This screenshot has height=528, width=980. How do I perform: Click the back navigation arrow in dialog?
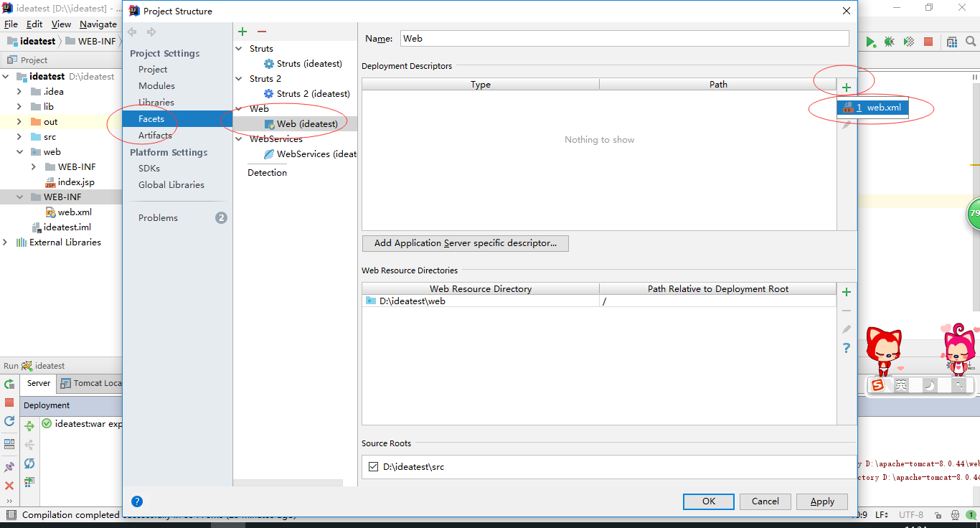click(132, 32)
